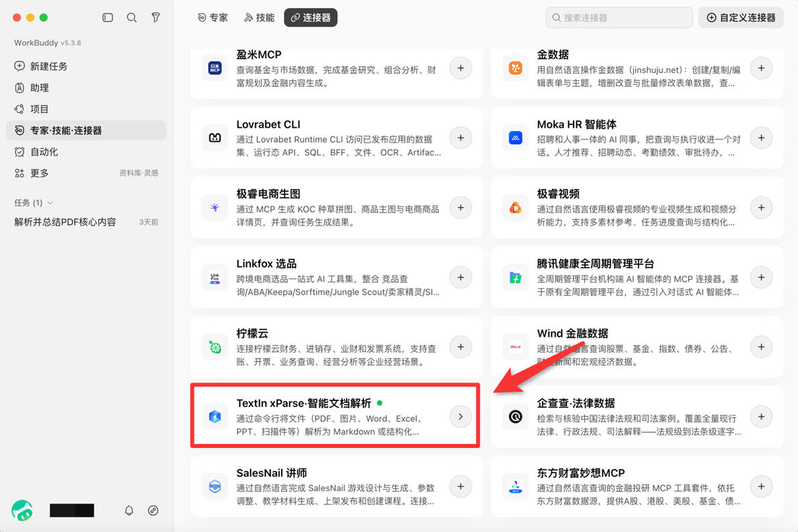Switch to the 技能 tab
The width and height of the screenshot is (798, 532).
pyautogui.click(x=259, y=17)
